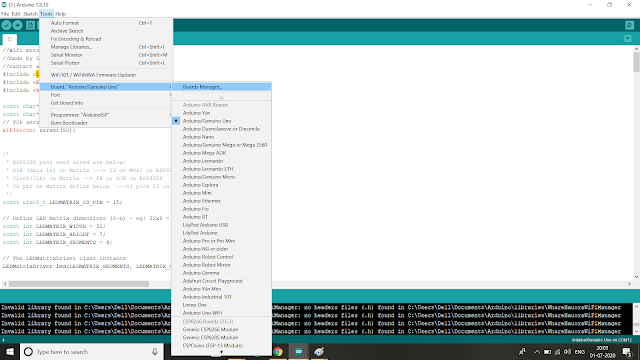This screenshot has width=640, height=360.
Task: Select Arduino Yún board
Action: tap(222, 113)
